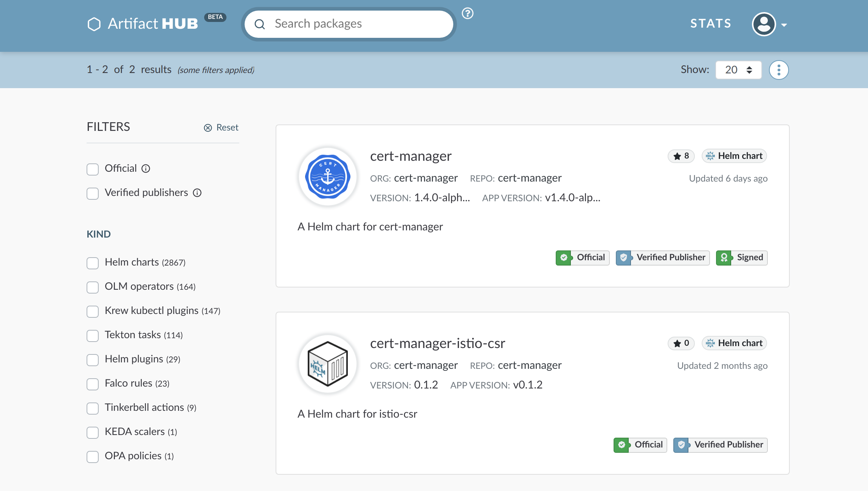Click the Verified Publisher badge on cert-manager-istio-csr

(720, 444)
